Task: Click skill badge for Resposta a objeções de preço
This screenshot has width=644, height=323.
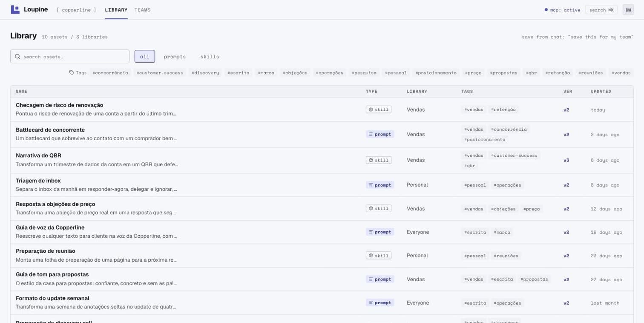Action: (378, 208)
